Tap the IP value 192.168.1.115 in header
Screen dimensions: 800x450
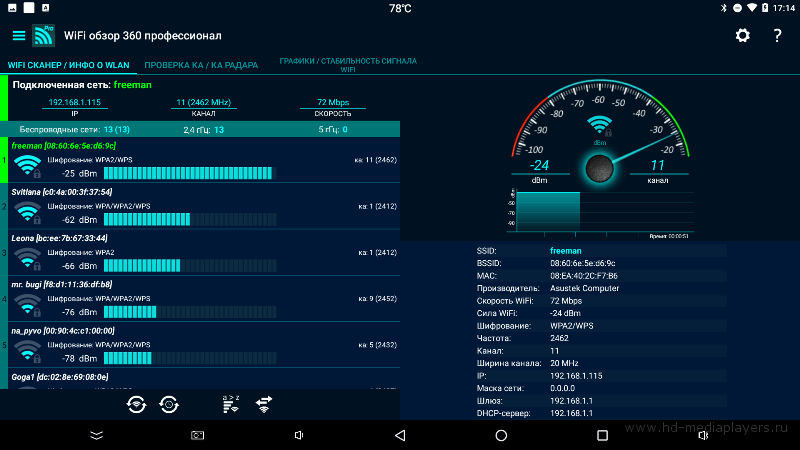pyautogui.click(x=74, y=102)
